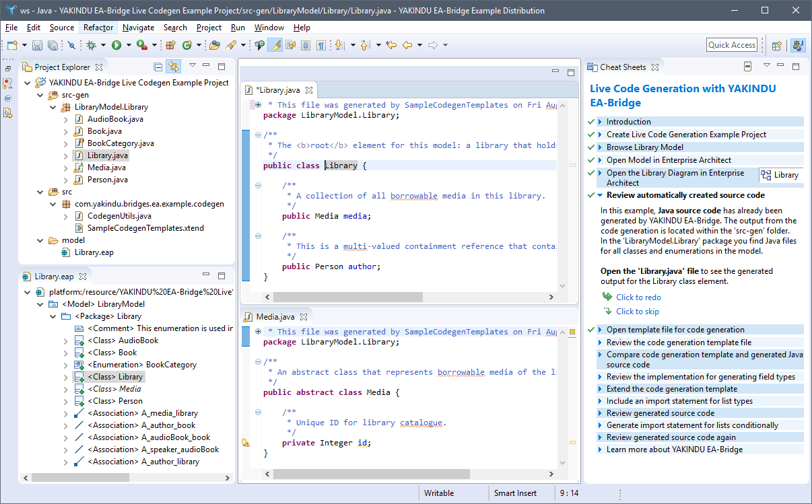Start debugging with the bug icon
This screenshot has height=504, width=812.
(x=91, y=45)
